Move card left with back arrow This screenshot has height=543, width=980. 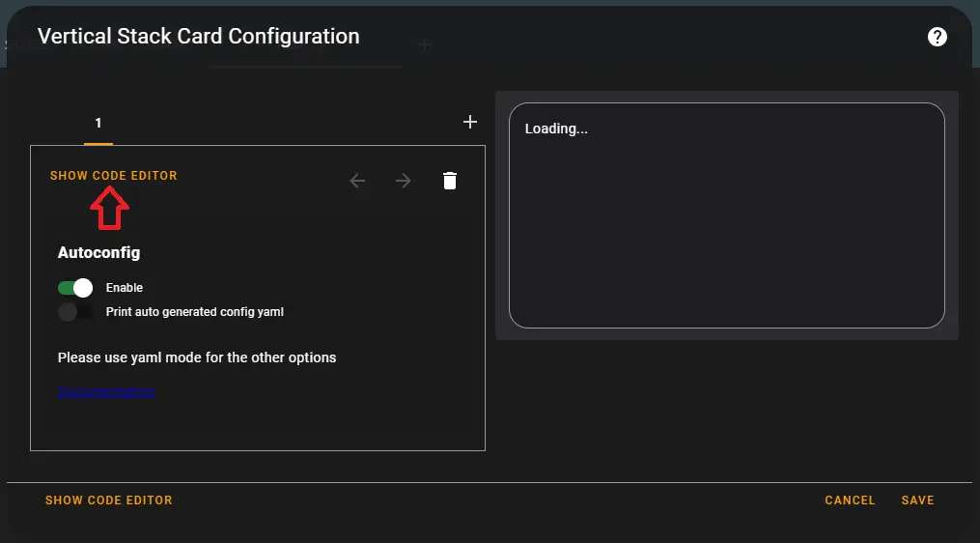357,181
